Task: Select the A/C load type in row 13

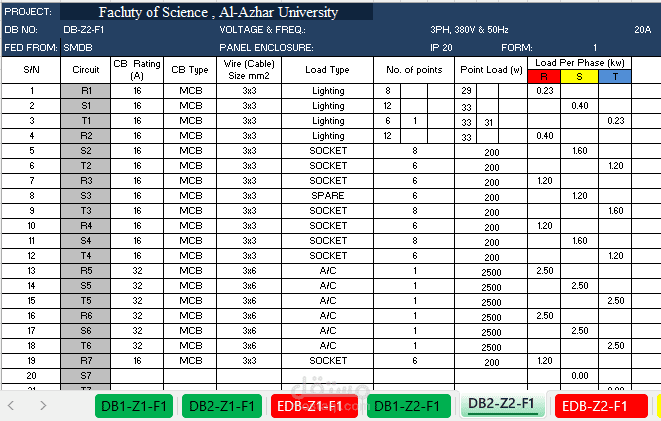Action: 328,271
